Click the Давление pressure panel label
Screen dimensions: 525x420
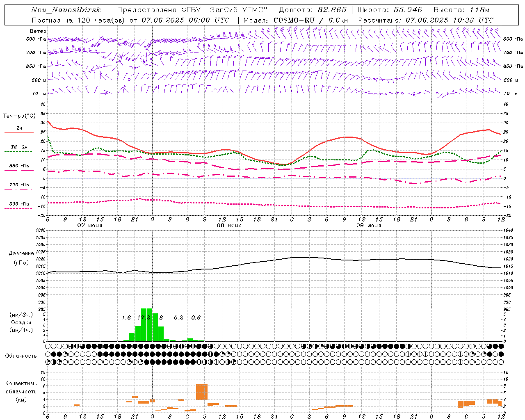(x=21, y=253)
